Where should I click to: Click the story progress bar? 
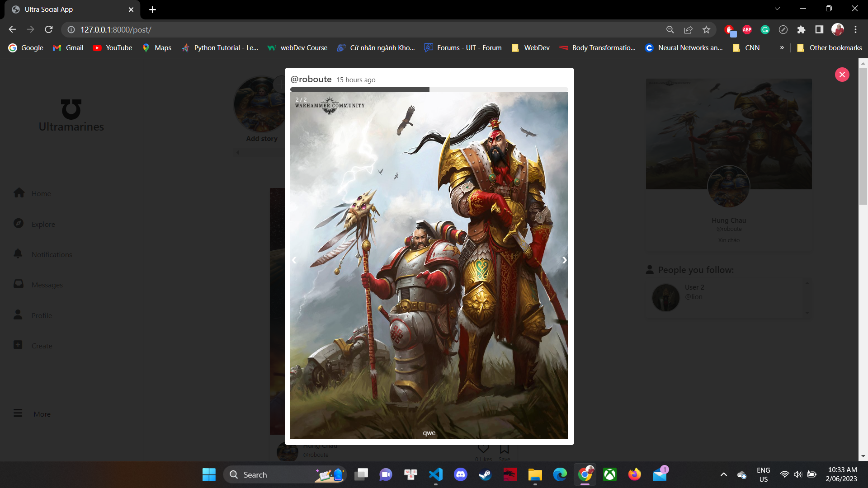pyautogui.click(x=429, y=89)
